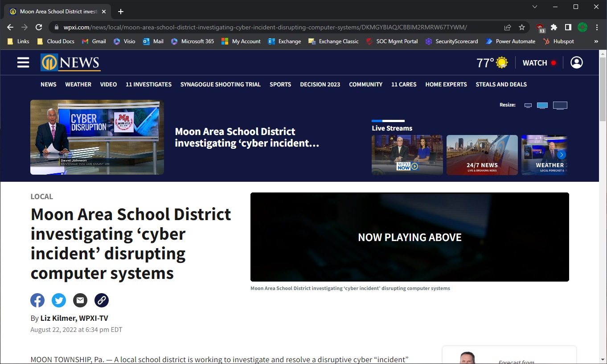Share article on Twitter
Screen dimensions: 607x364
(59, 300)
